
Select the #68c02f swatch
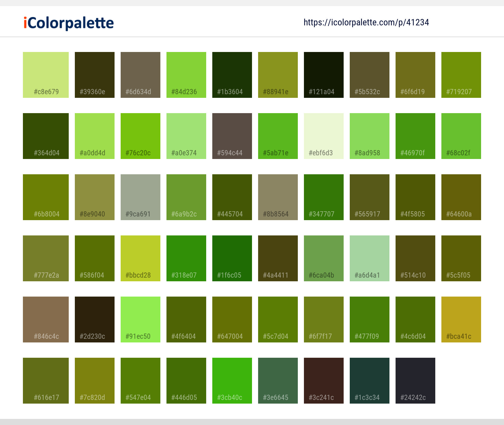pyautogui.click(x=461, y=136)
